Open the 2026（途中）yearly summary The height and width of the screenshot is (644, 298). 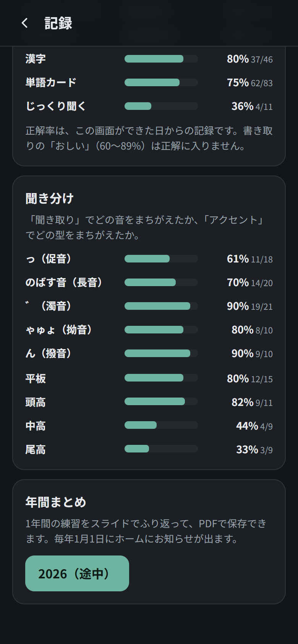[x=77, y=573]
